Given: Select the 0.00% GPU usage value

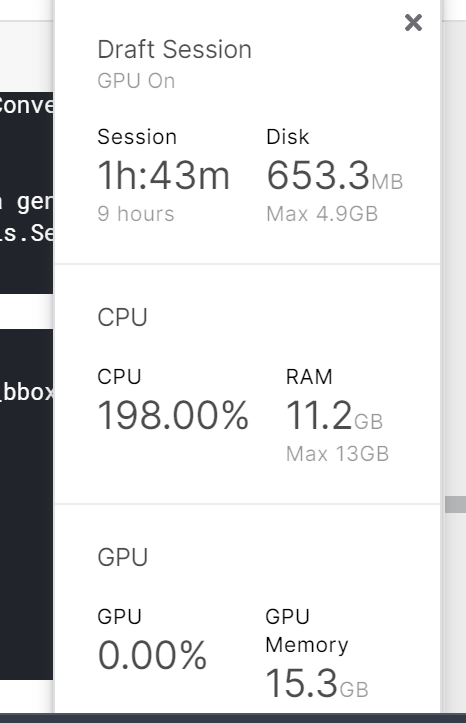Looking at the screenshot, I should (152, 655).
